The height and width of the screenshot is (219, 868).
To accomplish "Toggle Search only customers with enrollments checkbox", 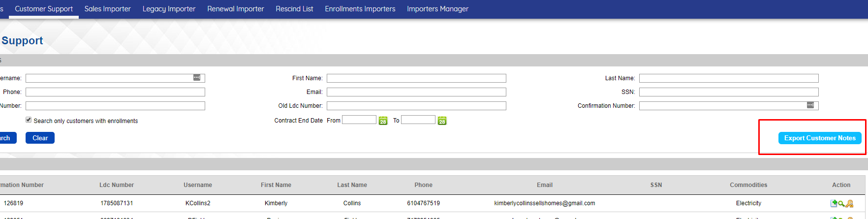I will click(x=29, y=120).
